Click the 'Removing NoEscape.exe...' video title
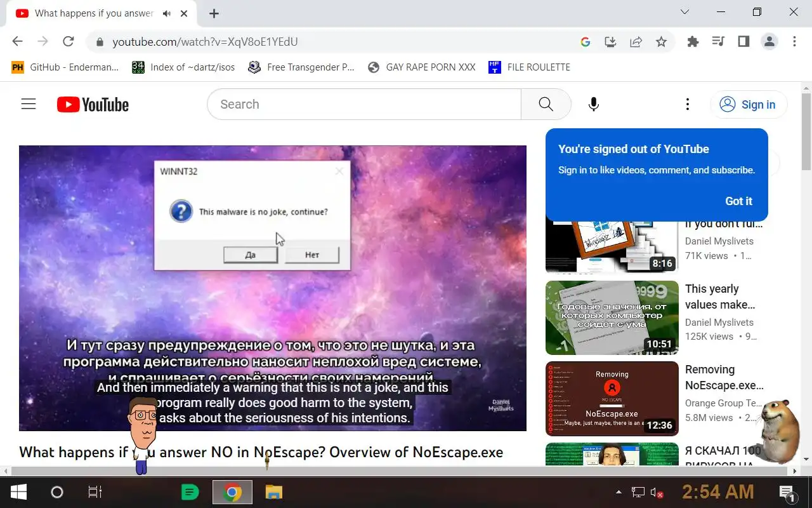Viewport: 812px width, 508px height. [724, 378]
